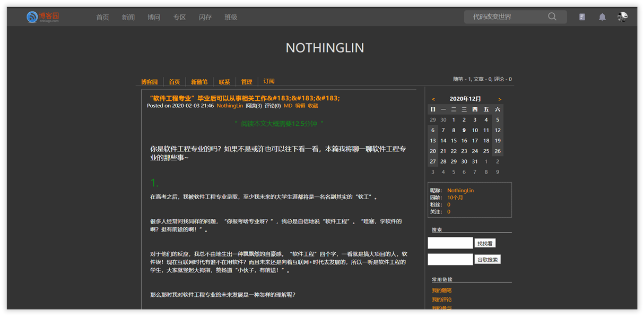Click the 关注 count link
644x316 pixels.
click(449, 211)
